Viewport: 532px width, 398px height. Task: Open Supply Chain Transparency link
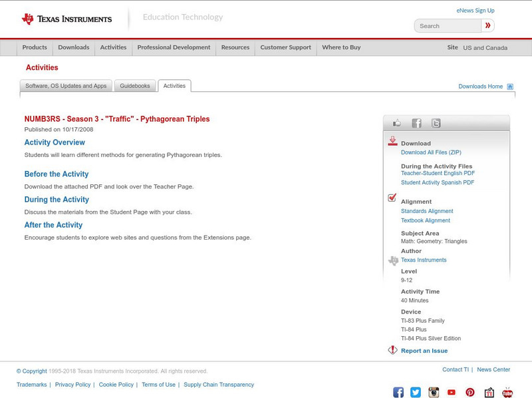tap(219, 385)
